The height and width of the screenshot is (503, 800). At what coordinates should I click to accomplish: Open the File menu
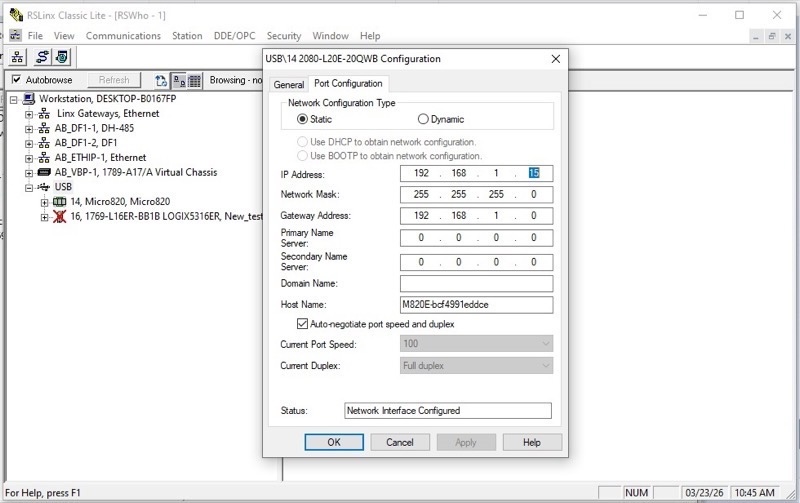click(35, 36)
